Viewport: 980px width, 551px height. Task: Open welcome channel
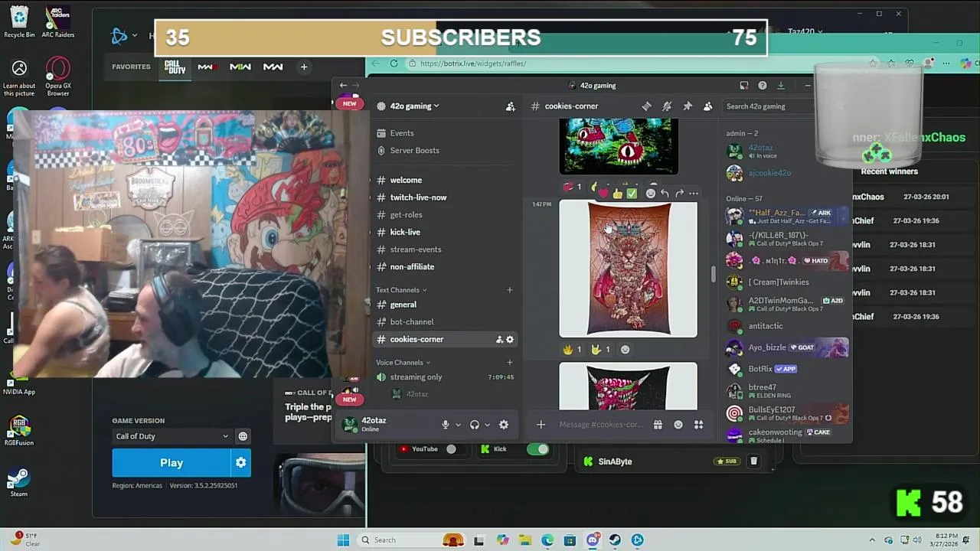click(406, 181)
